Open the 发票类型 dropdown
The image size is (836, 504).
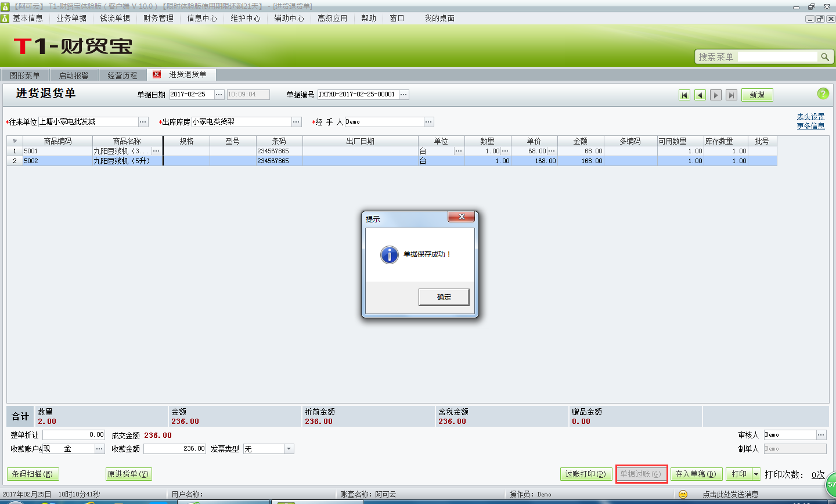point(289,448)
